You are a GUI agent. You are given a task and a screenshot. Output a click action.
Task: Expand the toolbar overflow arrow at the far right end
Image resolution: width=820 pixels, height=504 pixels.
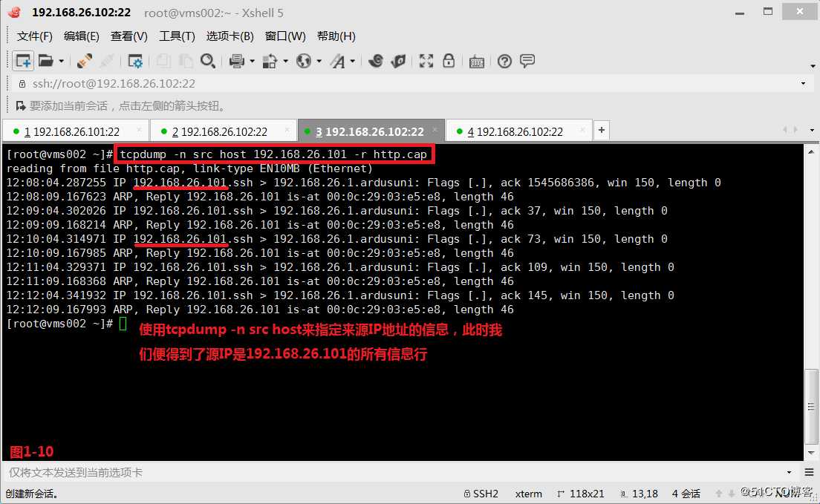click(x=813, y=66)
